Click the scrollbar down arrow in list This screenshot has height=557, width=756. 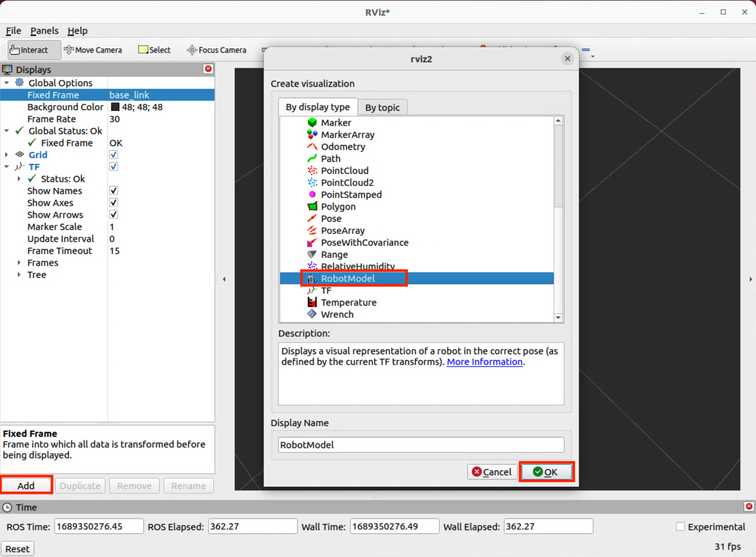(x=558, y=317)
